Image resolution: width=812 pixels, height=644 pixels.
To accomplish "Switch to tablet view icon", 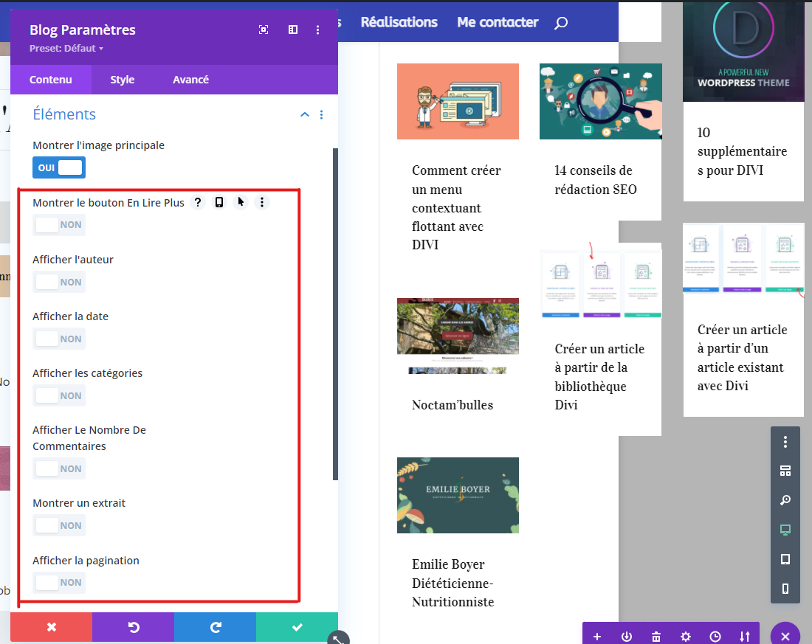I will pos(785,560).
